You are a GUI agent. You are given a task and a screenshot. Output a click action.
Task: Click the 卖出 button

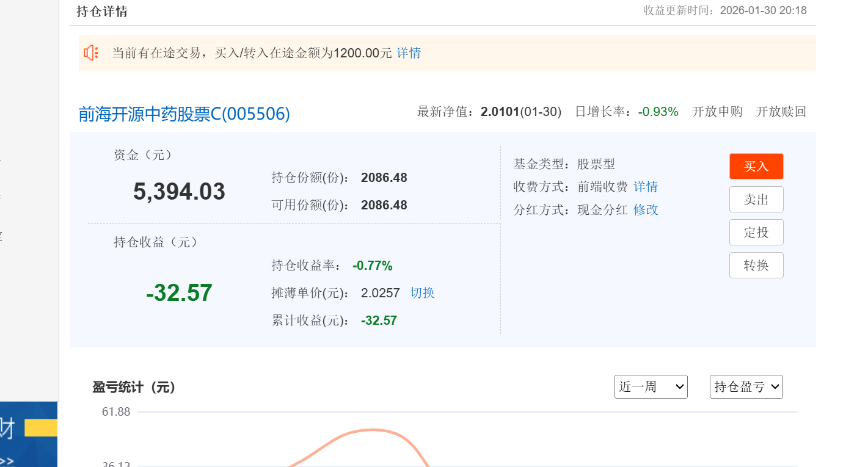pos(756,199)
